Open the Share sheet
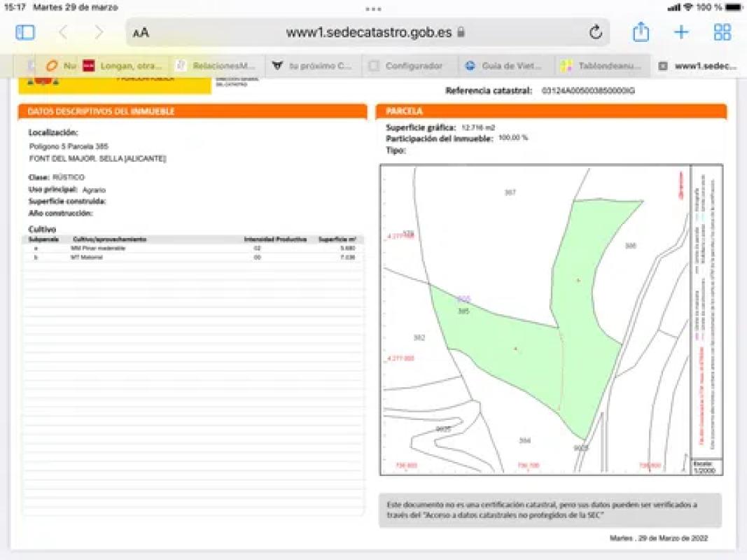 (641, 32)
